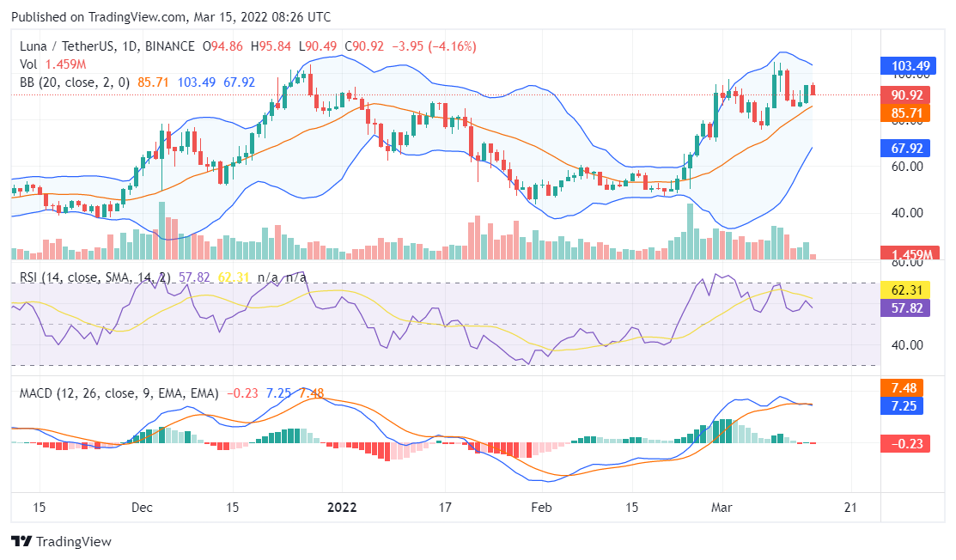
Task: Click the TradingView logo icon at bottom left
Action: pos(21,542)
